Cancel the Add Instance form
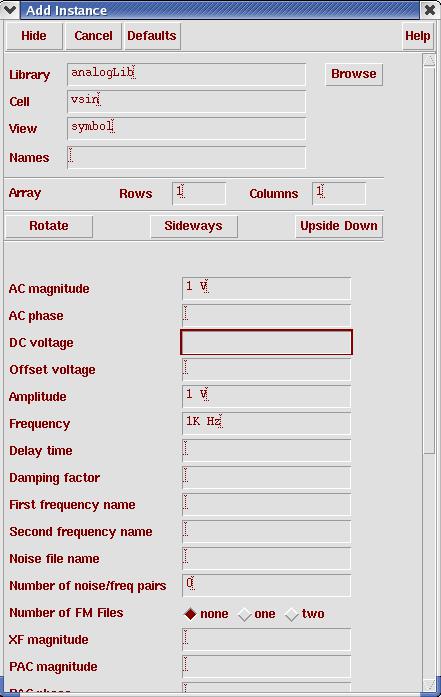Viewport: 441px width, 697px height. tap(93, 36)
